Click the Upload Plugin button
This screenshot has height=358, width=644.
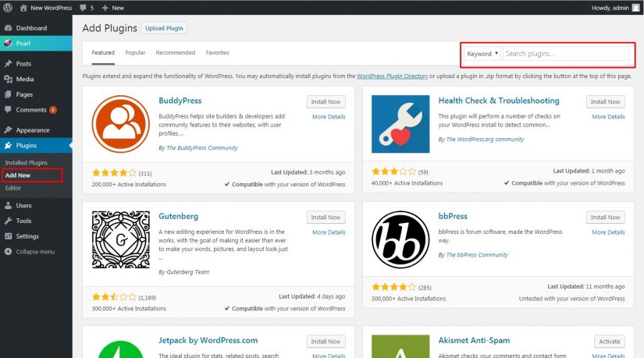click(x=164, y=28)
